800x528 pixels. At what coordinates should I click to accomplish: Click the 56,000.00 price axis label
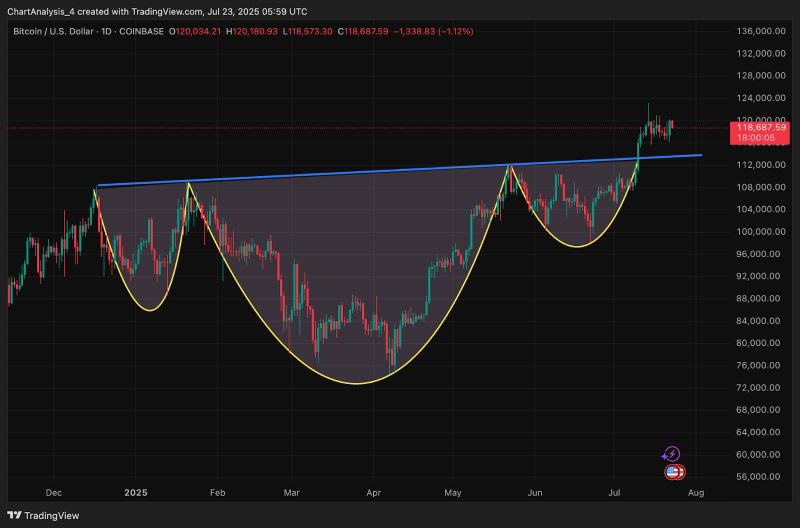759,477
